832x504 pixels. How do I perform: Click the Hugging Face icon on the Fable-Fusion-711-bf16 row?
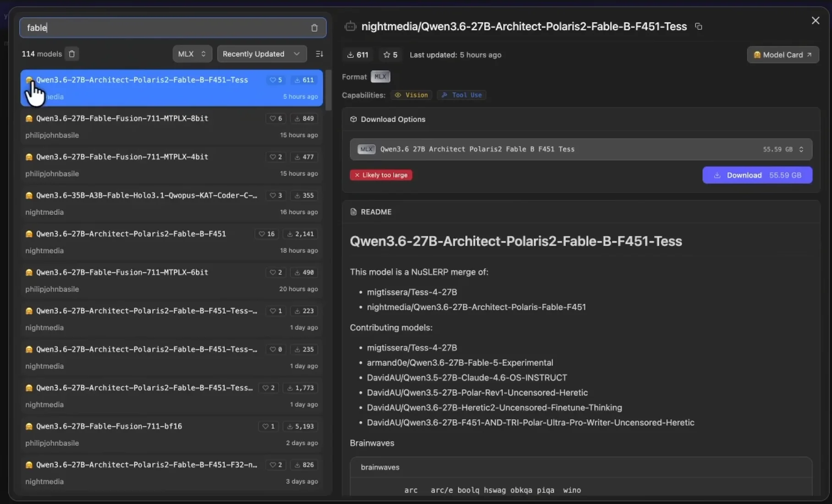[x=29, y=427]
